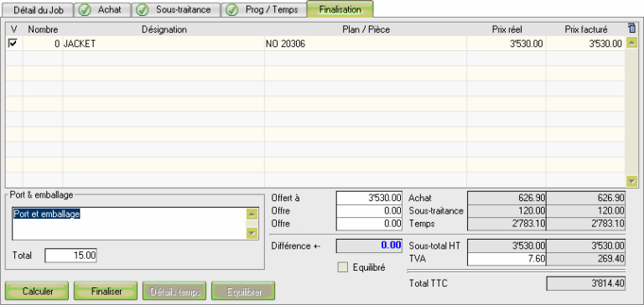The width and height of the screenshot is (644, 305).
Task: Click the Port & emballage list up arrow
Action: [x=252, y=214]
